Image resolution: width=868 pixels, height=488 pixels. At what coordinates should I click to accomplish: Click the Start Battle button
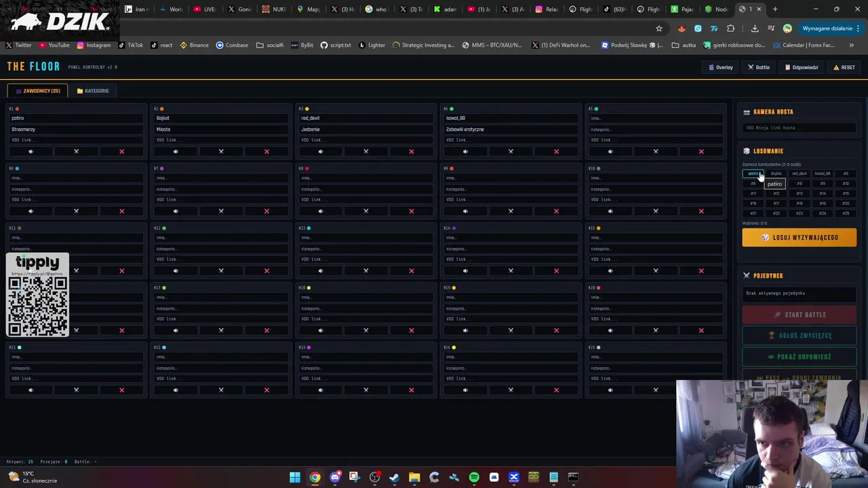pos(800,314)
